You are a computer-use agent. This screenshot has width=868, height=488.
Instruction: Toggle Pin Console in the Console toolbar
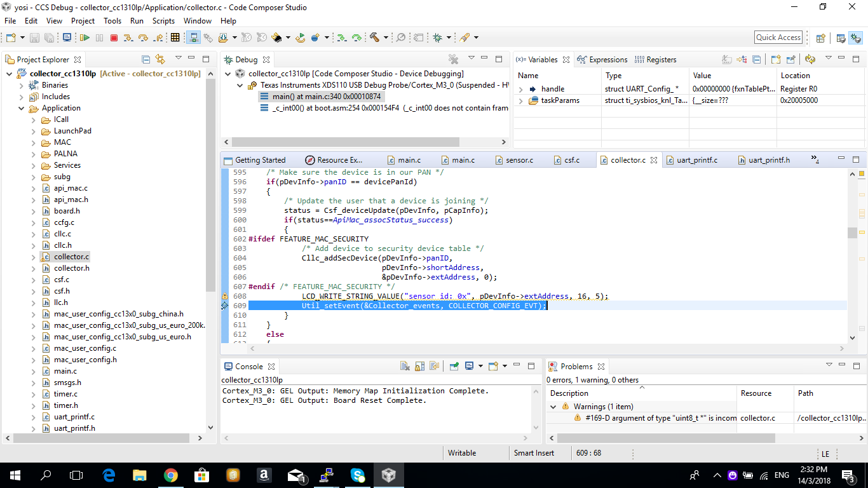point(454,367)
